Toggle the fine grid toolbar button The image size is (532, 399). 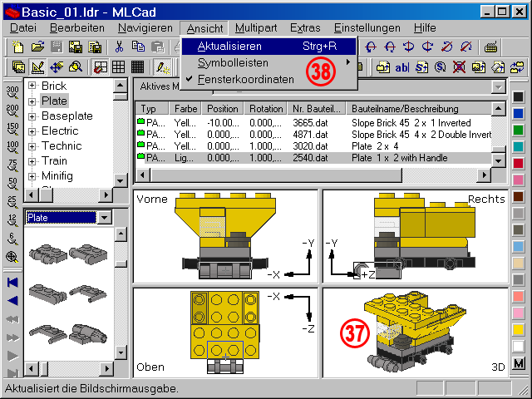pos(138,67)
